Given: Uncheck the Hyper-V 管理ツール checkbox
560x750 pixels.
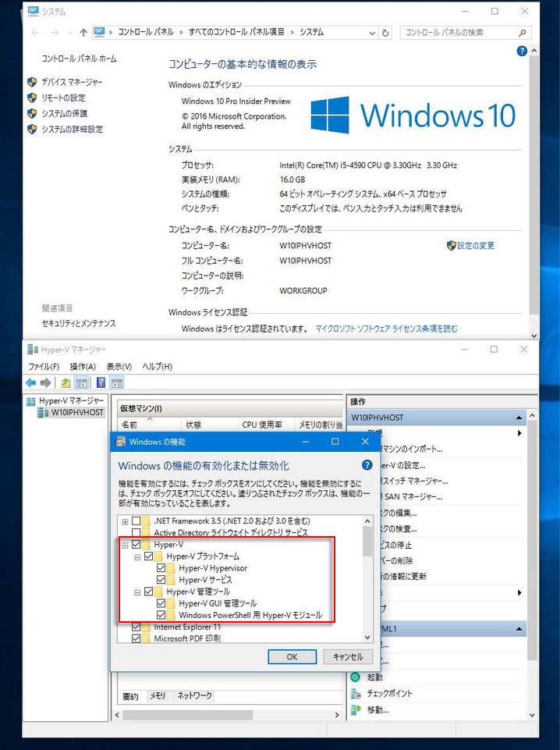Looking at the screenshot, I should click(149, 592).
